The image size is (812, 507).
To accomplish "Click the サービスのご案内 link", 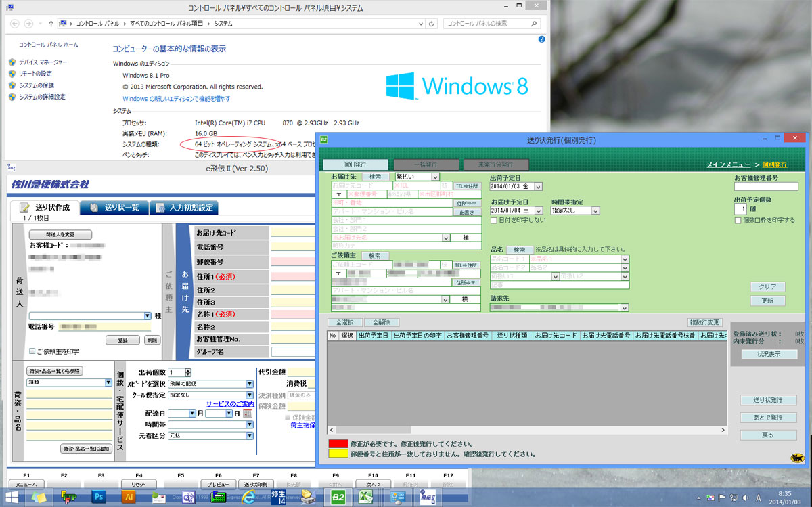I will pyautogui.click(x=232, y=404).
